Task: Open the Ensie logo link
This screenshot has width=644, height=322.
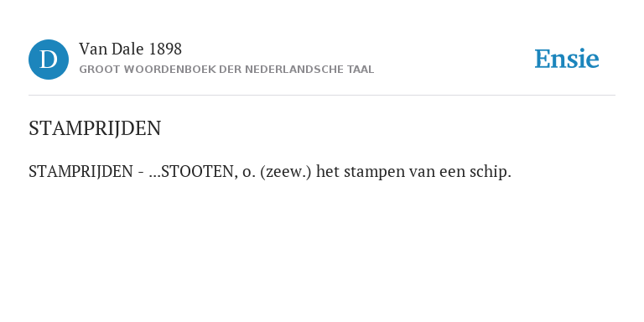Action: 566,59
